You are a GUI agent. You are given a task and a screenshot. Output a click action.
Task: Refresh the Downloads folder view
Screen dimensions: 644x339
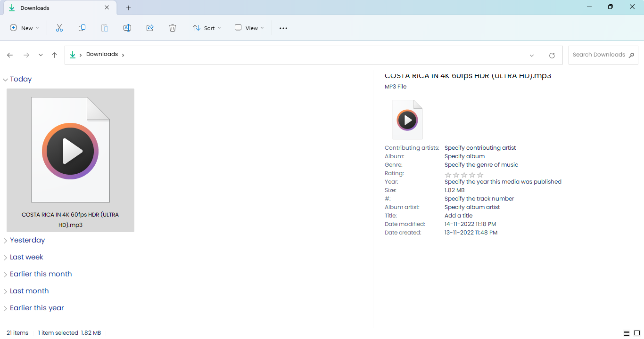552,55
